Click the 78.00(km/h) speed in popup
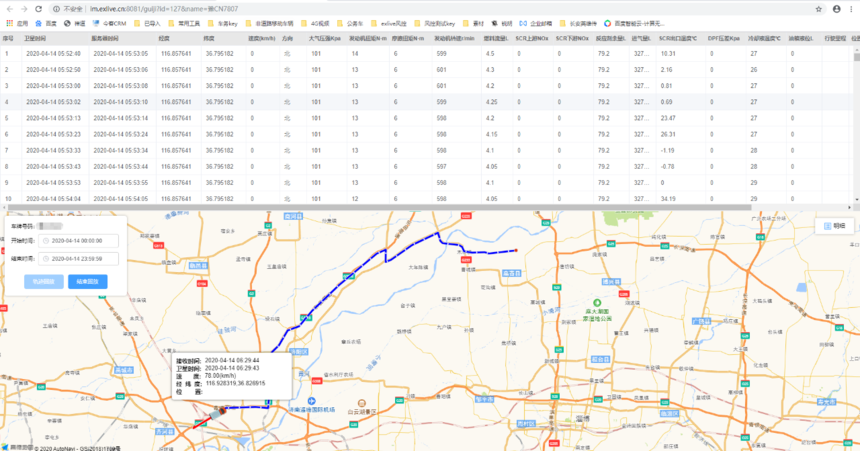 220,376
